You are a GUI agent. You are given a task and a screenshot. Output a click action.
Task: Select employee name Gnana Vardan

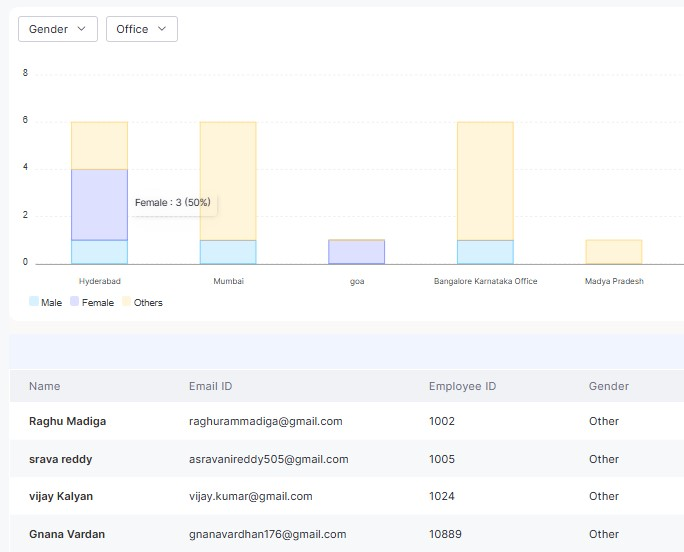point(67,534)
